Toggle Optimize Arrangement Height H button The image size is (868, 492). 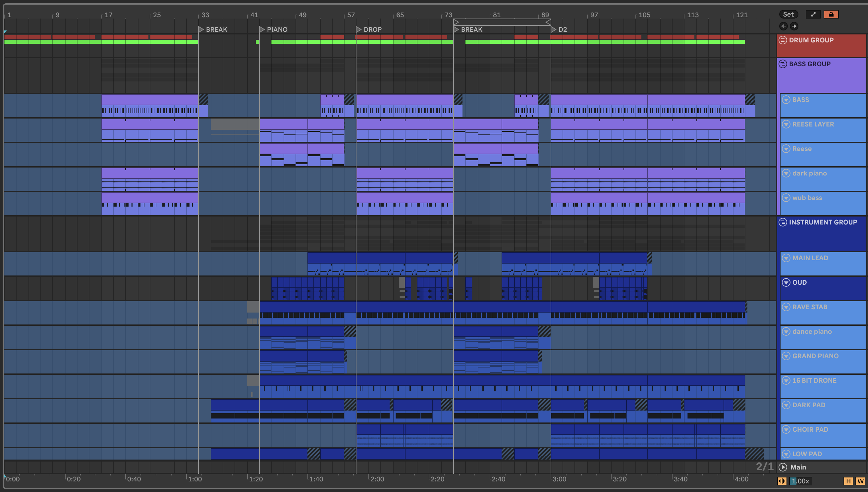click(x=848, y=481)
